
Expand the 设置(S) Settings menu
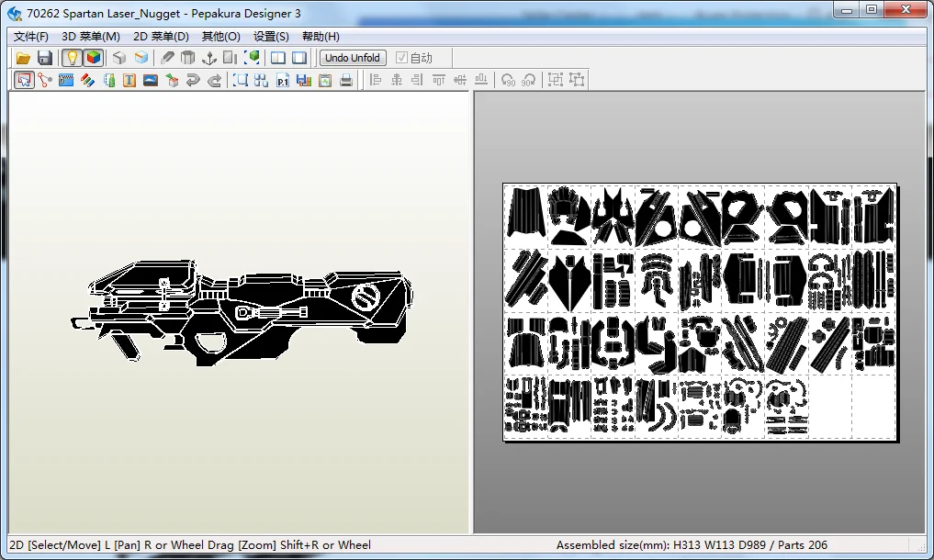(271, 37)
